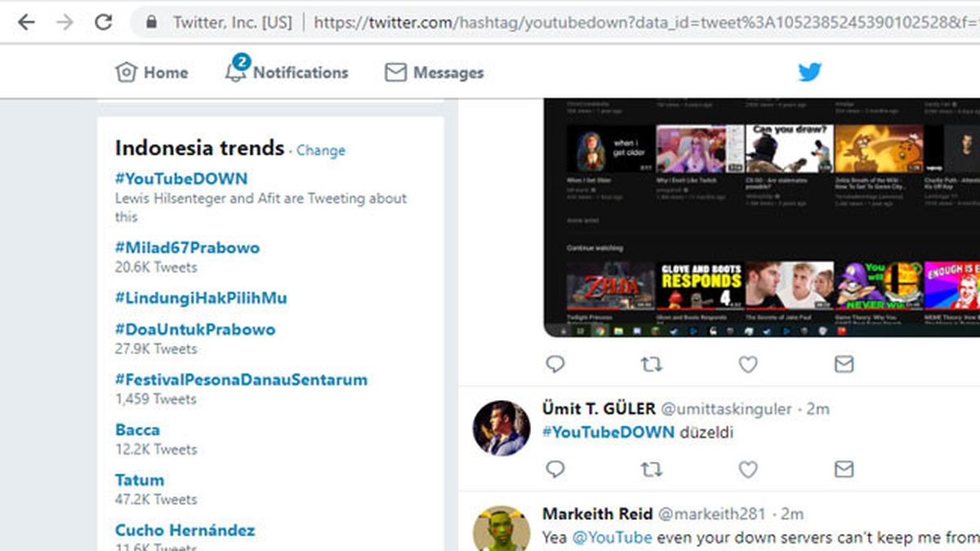Like Ümit T. GÜLER's tweet
This screenshot has height=551, width=980.
pyautogui.click(x=747, y=470)
